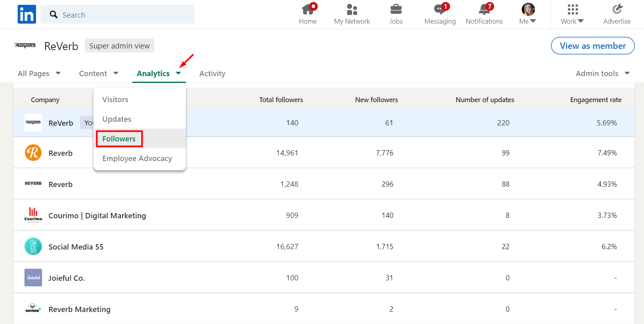The image size is (644, 324).
Task: Click the ReVerb row logo in table
Action: coord(33,123)
